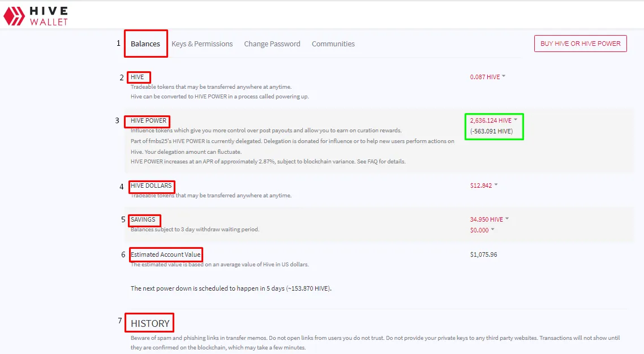Click the 3 day withdraw waiting period text
The image size is (644, 354).
click(195, 229)
